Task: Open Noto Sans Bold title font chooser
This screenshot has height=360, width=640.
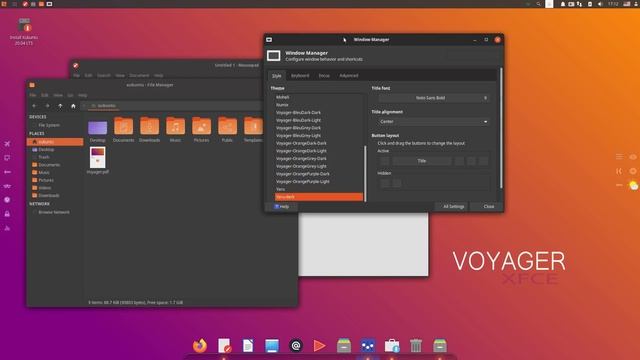Action: pos(434,98)
